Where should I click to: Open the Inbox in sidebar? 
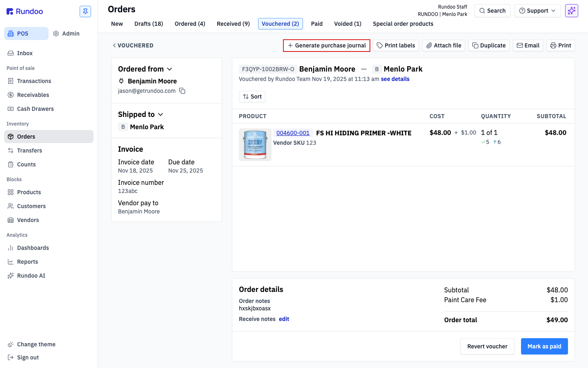(x=25, y=53)
